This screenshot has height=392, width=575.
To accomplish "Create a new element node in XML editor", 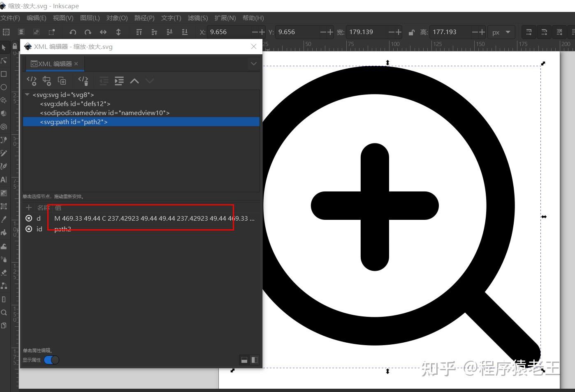I will 32,81.
